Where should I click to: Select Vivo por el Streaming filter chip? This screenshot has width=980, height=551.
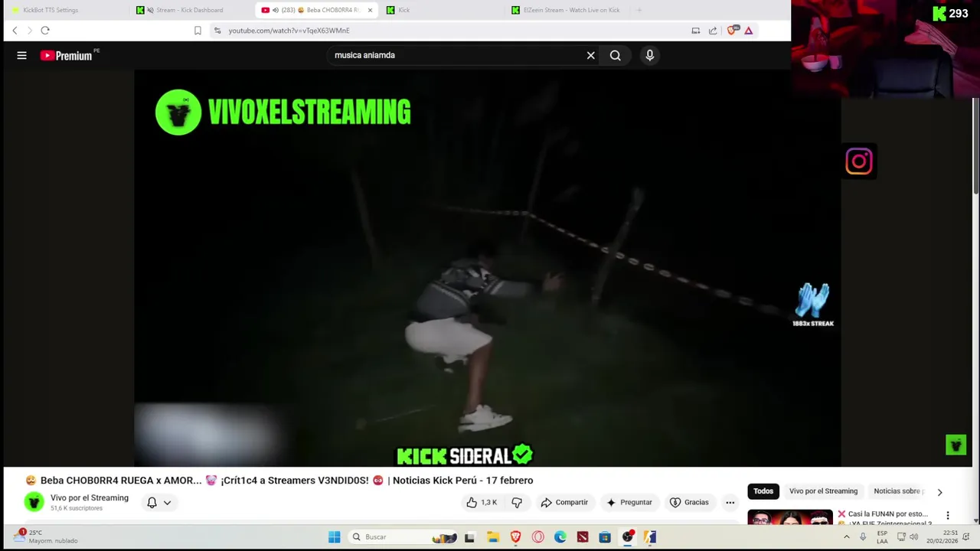coord(823,491)
